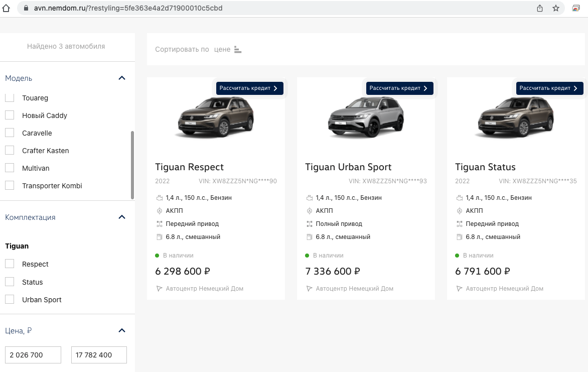Calculate credit for Tiguan Status
The image size is (588, 372).
click(x=550, y=88)
